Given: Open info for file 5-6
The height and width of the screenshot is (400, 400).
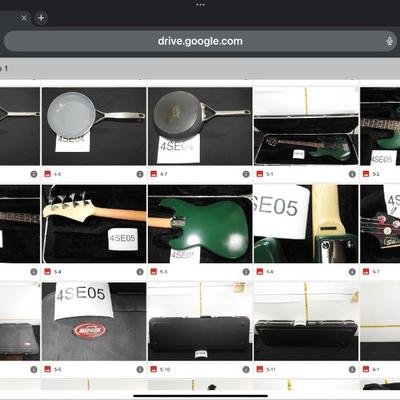Looking at the screenshot, I should coord(352,272).
